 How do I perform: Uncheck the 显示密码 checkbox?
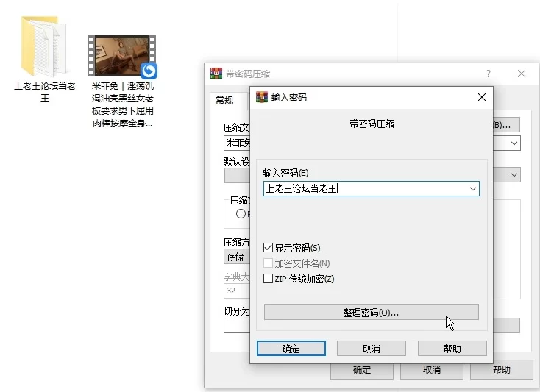269,248
